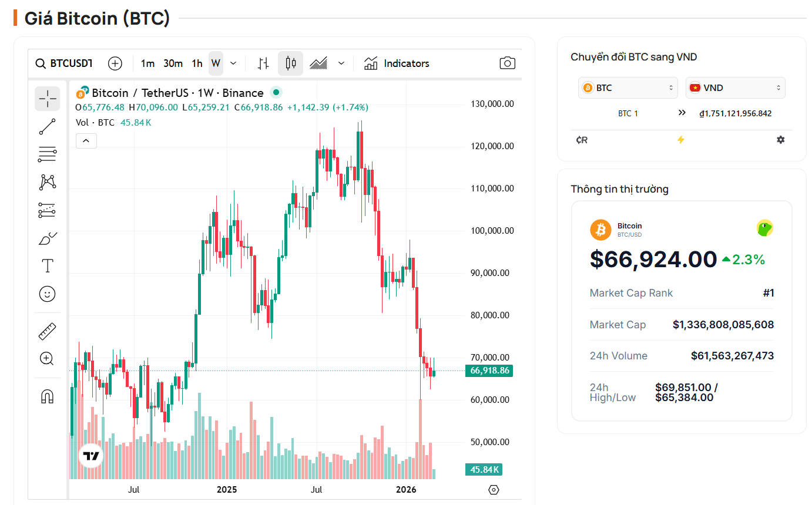Screen dimensions: 812x505
Task: Select the crosshair tool
Action: (47, 99)
